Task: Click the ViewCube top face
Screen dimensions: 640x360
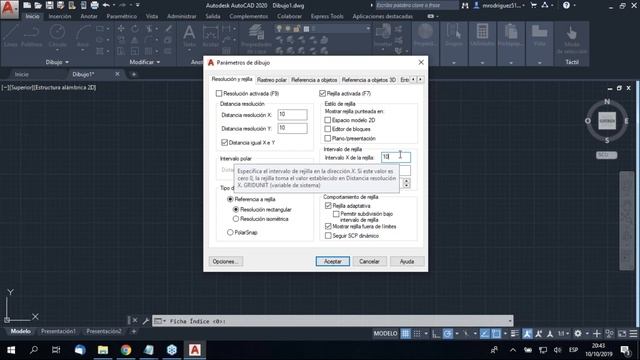Action: (607, 121)
